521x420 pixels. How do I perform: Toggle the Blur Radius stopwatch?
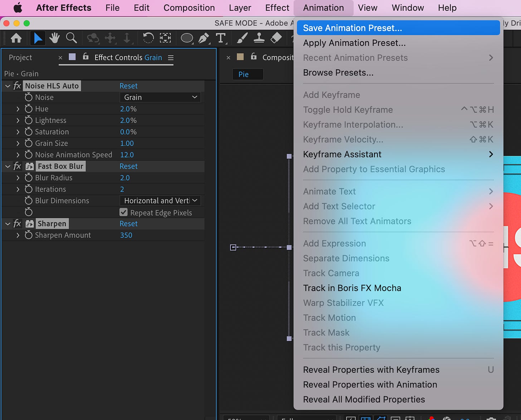pyautogui.click(x=29, y=177)
